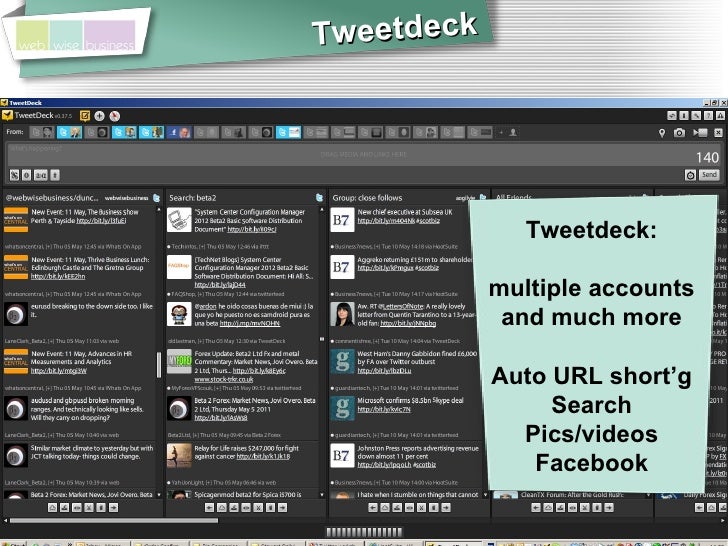Click the #scotbiz hashtag in Aggreko tweet
Image resolution: width=728 pixels, height=546 pixels.
pos(428,268)
